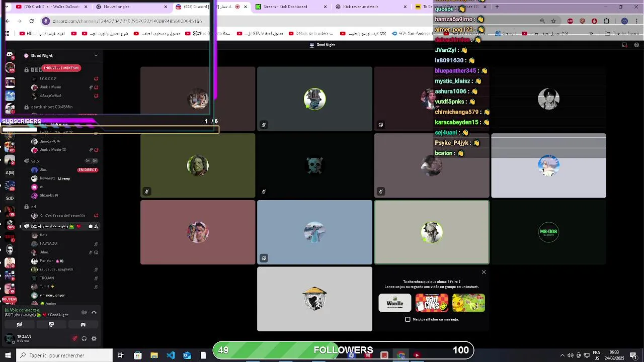Open pop-out icon at Discord top right
644x362 pixels.
(x=625, y=45)
